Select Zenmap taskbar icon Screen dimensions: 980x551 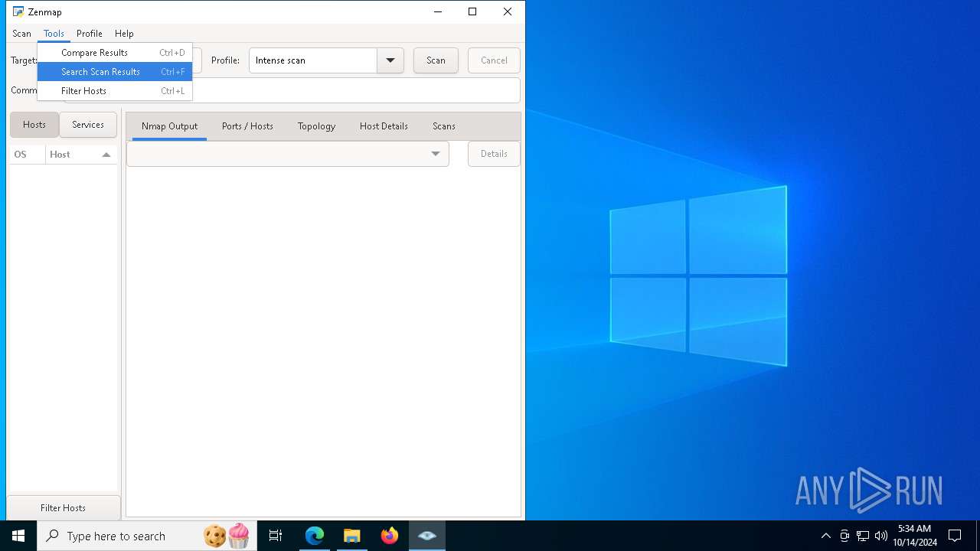tap(427, 536)
